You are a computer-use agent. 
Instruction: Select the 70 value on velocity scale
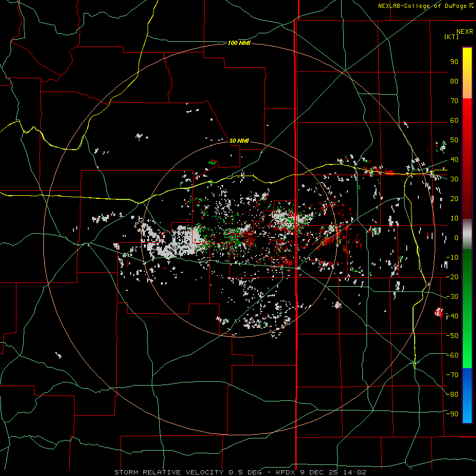pos(454,101)
